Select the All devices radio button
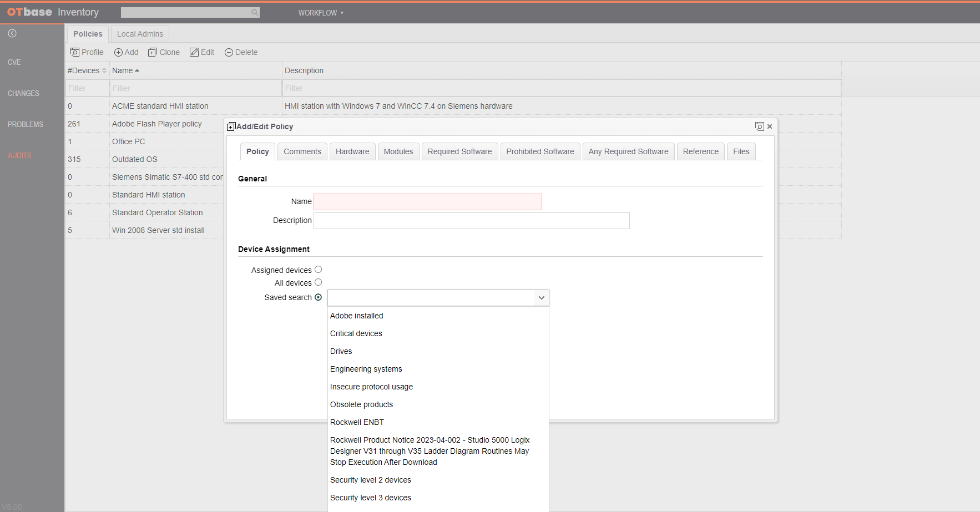The height and width of the screenshot is (512, 980). 318,282
